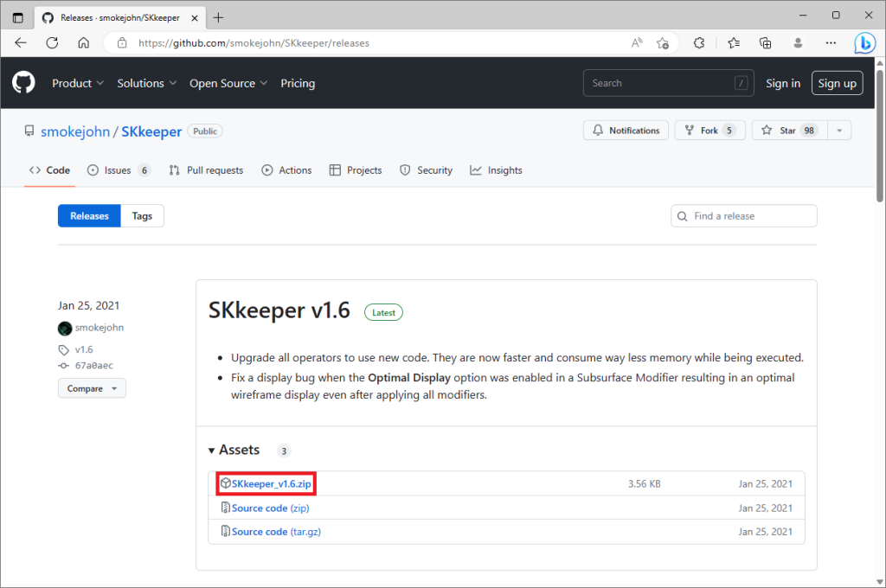
Task: Click the browser back arrow
Action: pyautogui.click(x=21, y=42)
